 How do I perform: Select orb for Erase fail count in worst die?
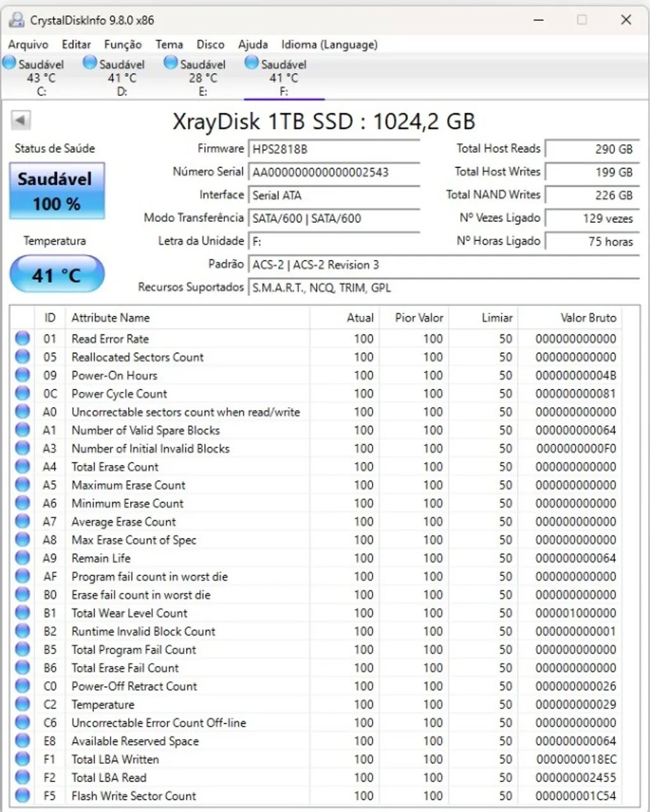pyautogui.click(x=23, y=594)
